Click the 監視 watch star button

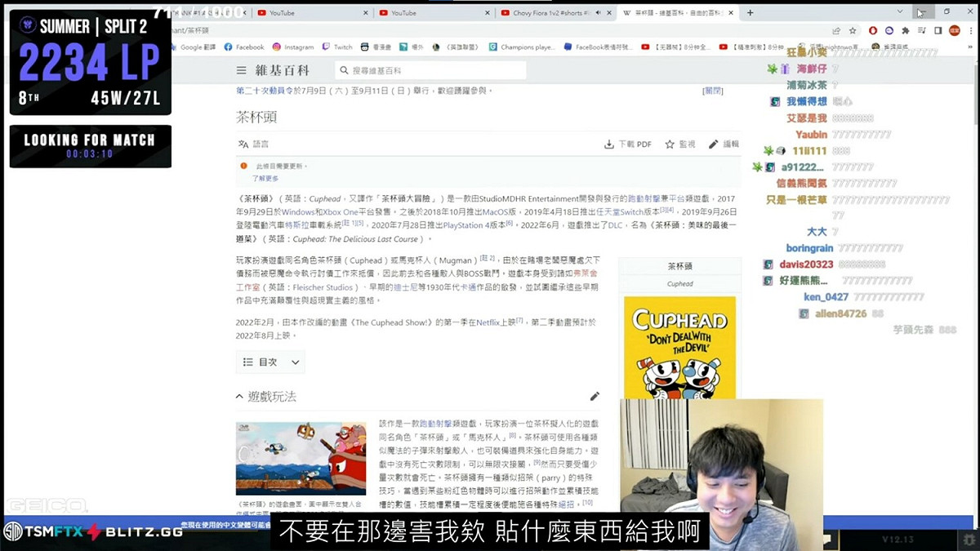(x=679, y=144)
